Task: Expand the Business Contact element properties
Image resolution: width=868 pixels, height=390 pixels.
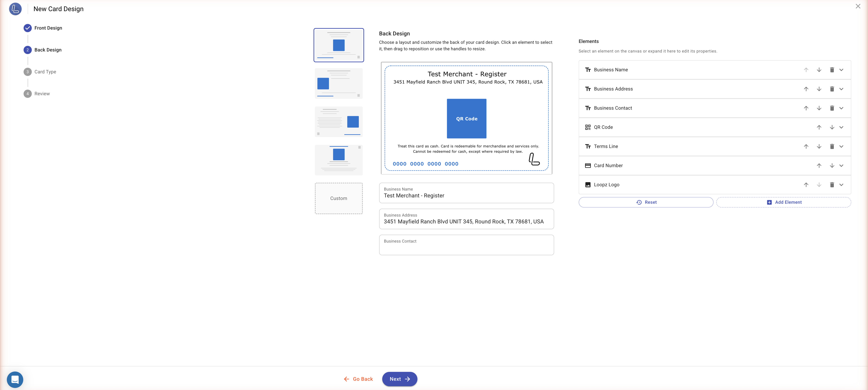Action: (841, 108)
